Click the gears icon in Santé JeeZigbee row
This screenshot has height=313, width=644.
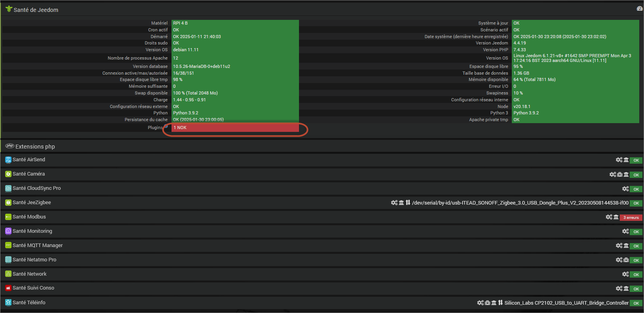394,203
